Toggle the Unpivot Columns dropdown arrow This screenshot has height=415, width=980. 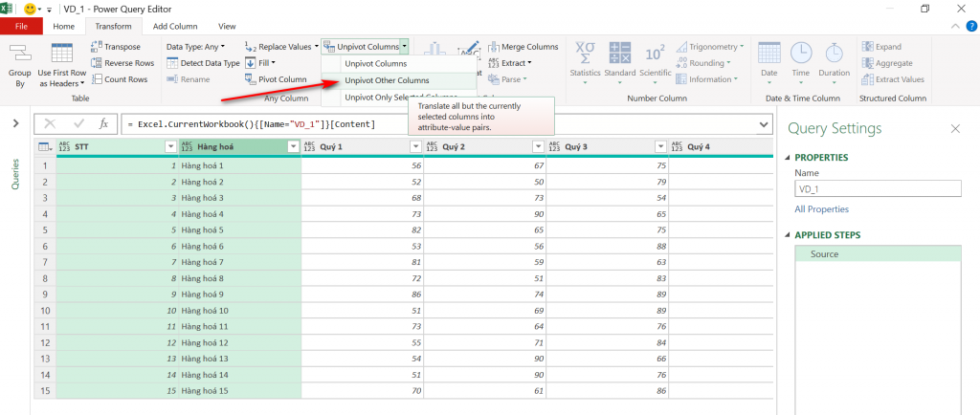point(405,47)
